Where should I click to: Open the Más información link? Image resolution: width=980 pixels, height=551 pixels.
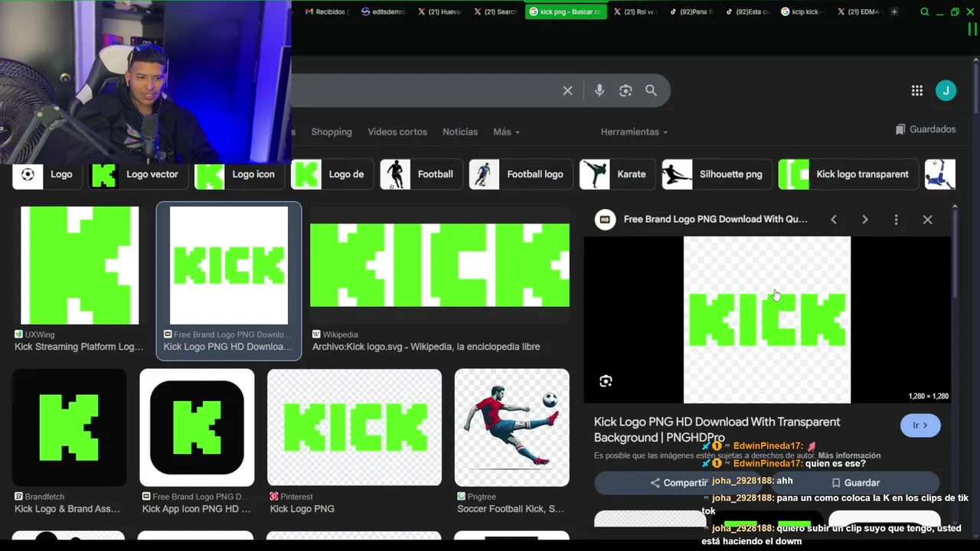[x=849, y=455]
